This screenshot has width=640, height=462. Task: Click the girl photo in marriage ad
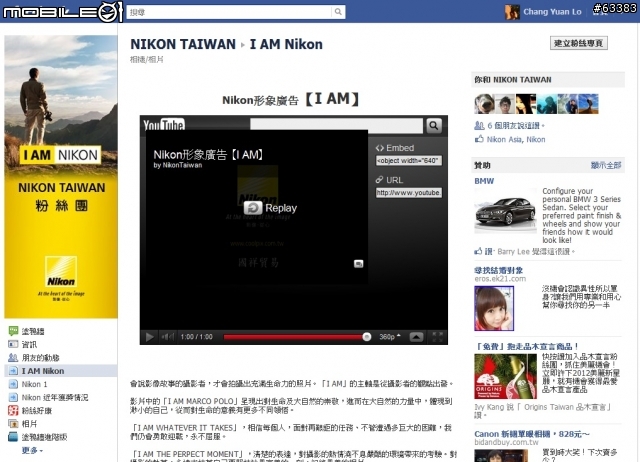(x=494, y=308)
